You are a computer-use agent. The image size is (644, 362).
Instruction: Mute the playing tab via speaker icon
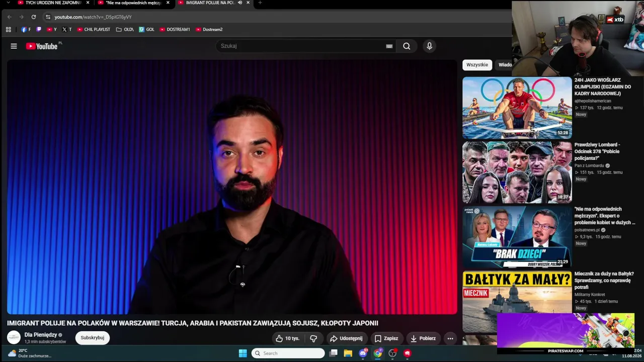pyautogui.click(x=240, y=3)
